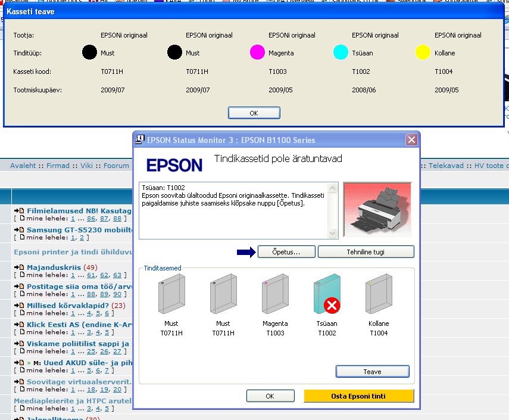Click the Tsüaan color circle in Kasseti teave
Viewport: 509px width, 420px height.
pos(341,52)
